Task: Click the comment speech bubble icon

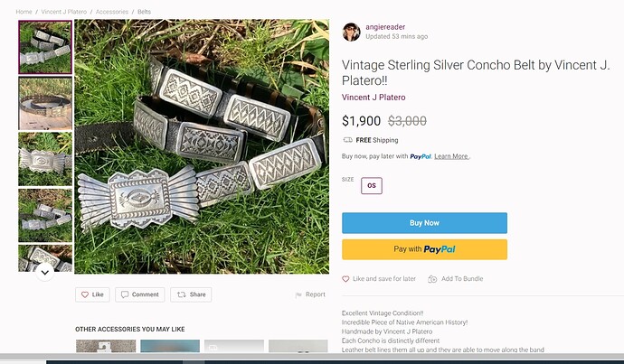Action: [x=124, y=294]
